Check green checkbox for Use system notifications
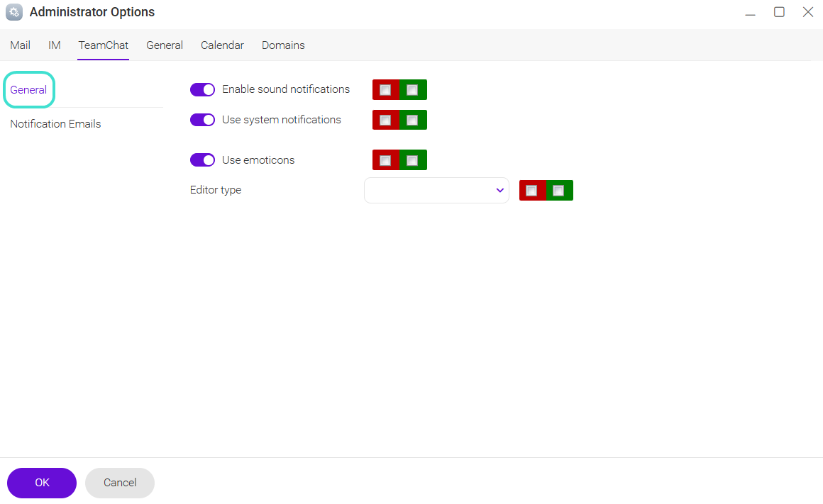Viewport: 823px width, 504px height. (x=412, y=121)
